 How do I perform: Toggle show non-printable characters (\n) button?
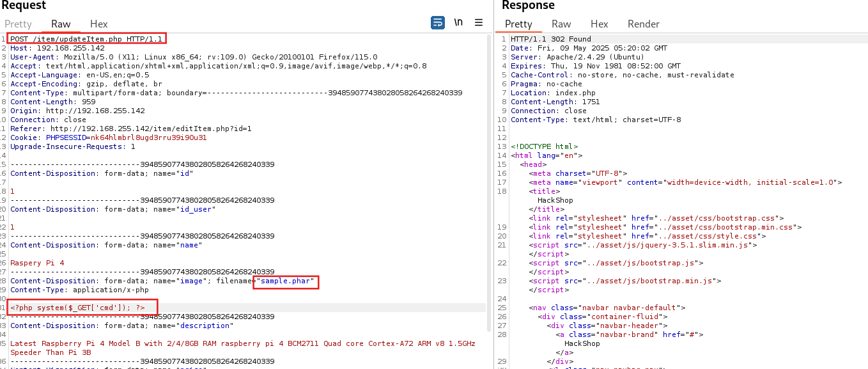tap(458, 23)
